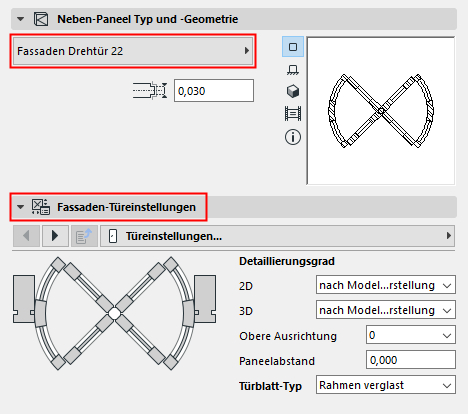This screenshot has height=414, width=468.
Task: Open the 3D Detaillierungsgrad dropdown
Action: coord(386,310)
